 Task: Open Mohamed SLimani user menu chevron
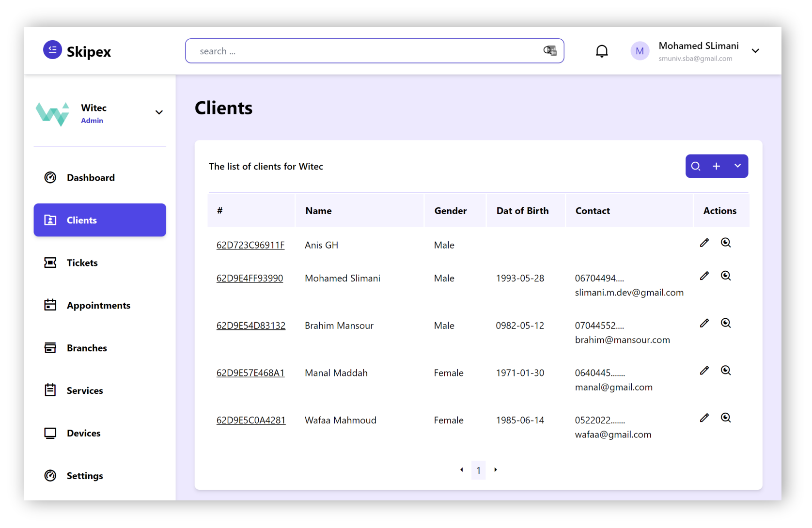pyautogui.click(x=755, y=51)
